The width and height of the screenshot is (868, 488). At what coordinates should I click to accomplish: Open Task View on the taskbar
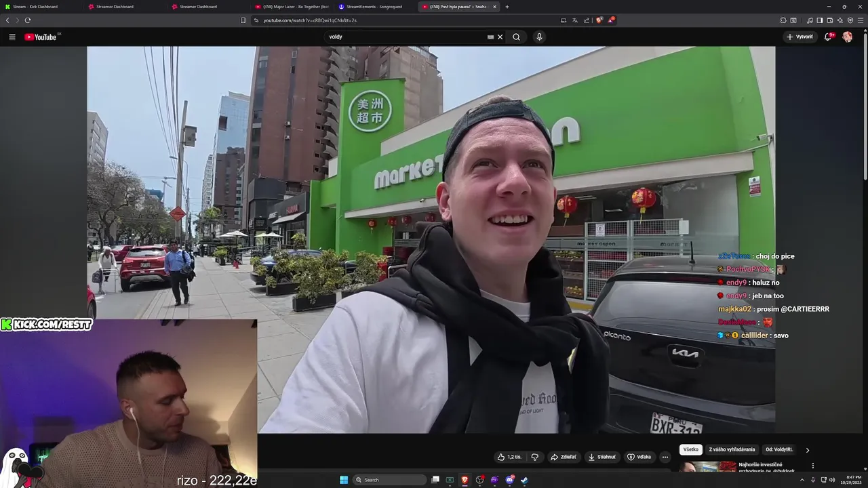tap(435, 480)
